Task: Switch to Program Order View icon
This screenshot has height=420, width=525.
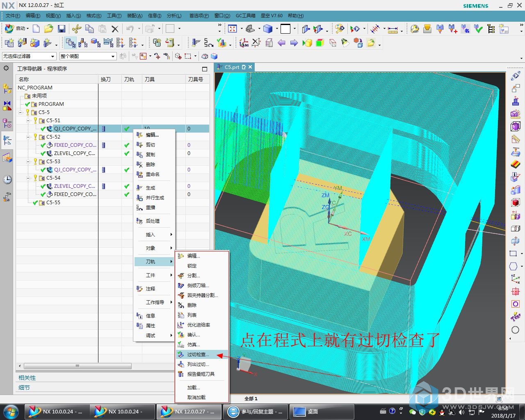Action: (x=71, y=43)
